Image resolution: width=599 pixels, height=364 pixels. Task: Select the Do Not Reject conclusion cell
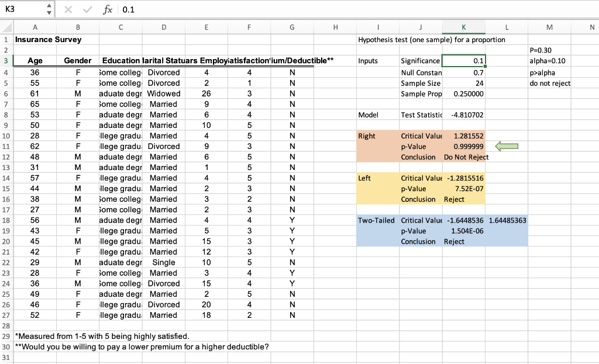pos(464,157)
